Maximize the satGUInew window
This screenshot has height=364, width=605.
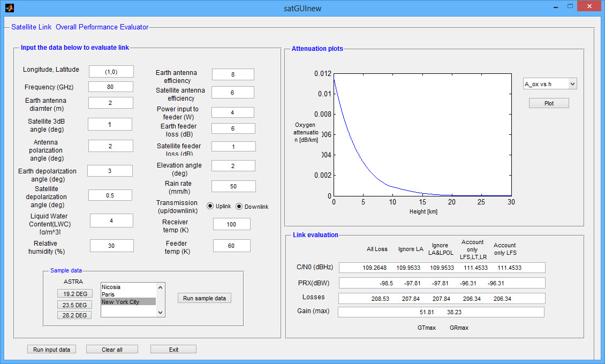(x=570, y=6)
